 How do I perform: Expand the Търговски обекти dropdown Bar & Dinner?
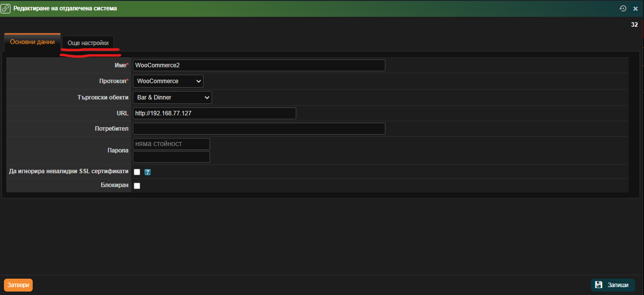tap(172, 98)
